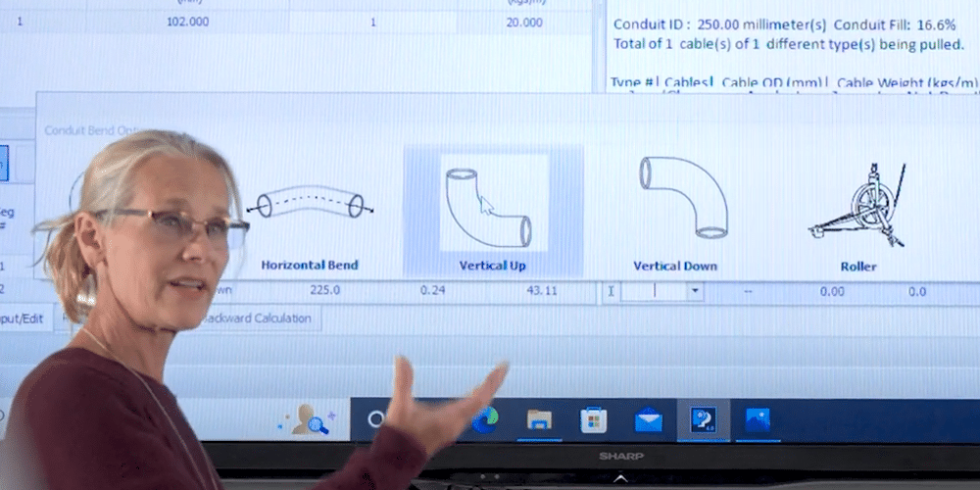This screenshot has height=490, width=980.
Task: Click the empty bend type input field
Action: [x=653, y=291]
